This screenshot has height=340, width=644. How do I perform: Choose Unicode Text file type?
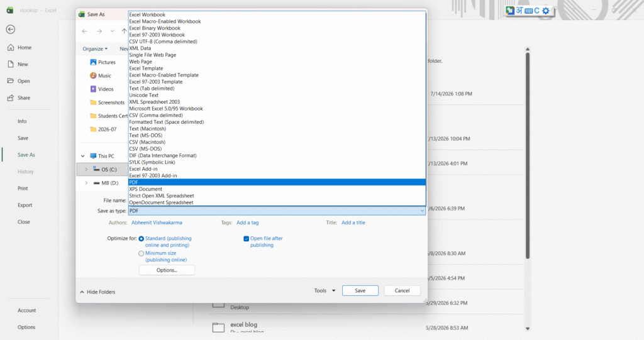[x=277, y=96]
